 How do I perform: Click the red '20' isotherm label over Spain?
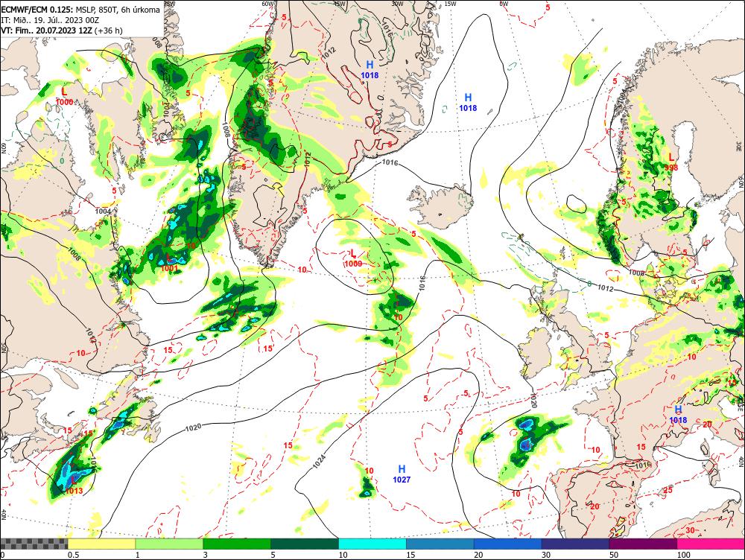pos(595,506)
